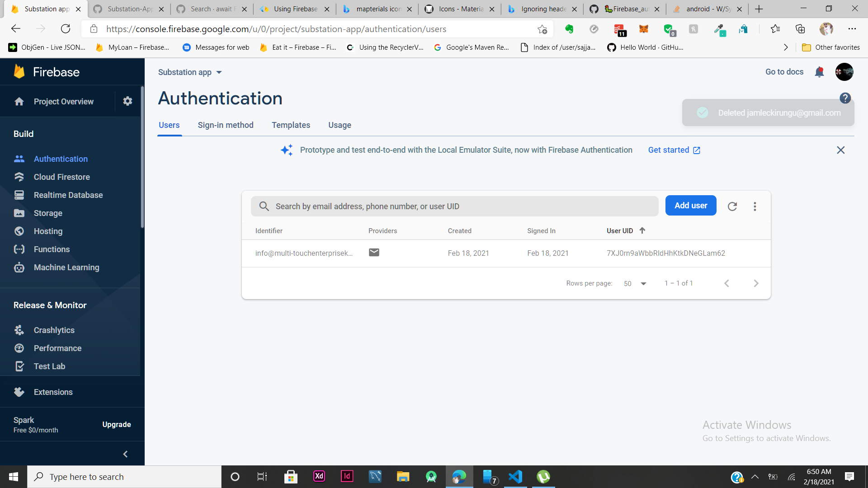Select the info@multi-touchenterprisek user row
Image resolution: width=868 pixels, height=488 pixels.
506,253
